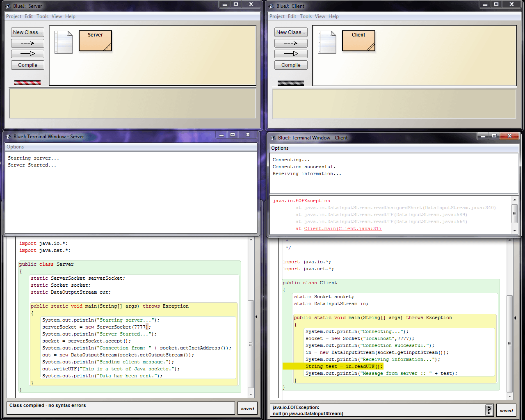Click the BlueJ logo icon in Server title bar

click(8, 6)
